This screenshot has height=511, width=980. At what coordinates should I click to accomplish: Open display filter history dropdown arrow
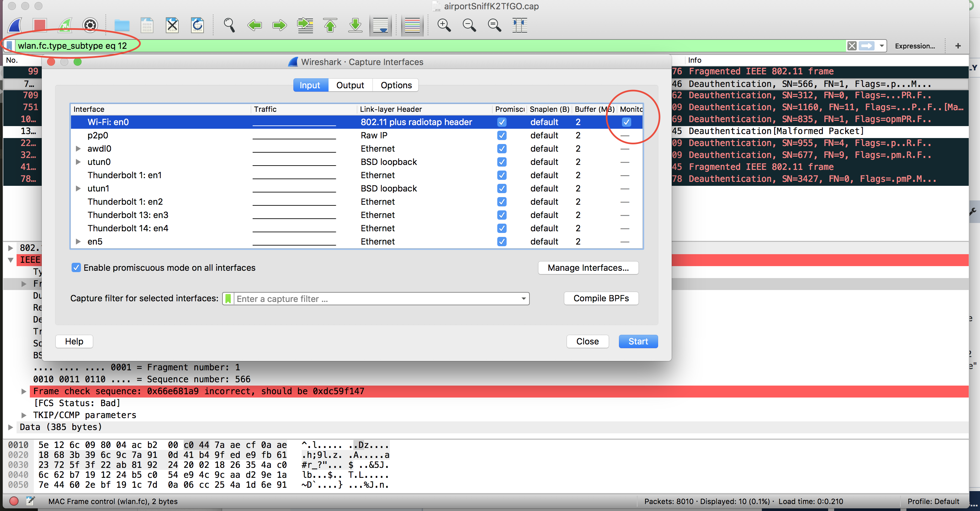click(x=881, y=46)
